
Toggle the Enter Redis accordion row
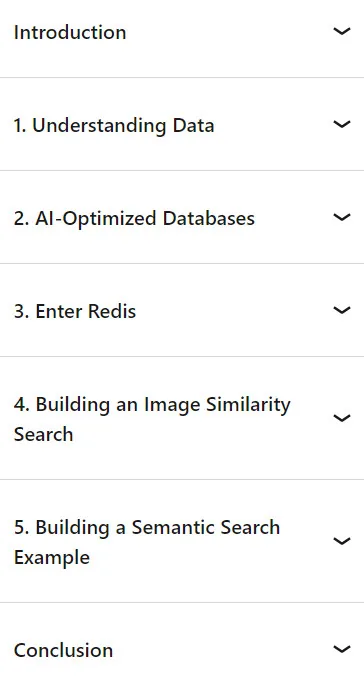coord(182,310)
